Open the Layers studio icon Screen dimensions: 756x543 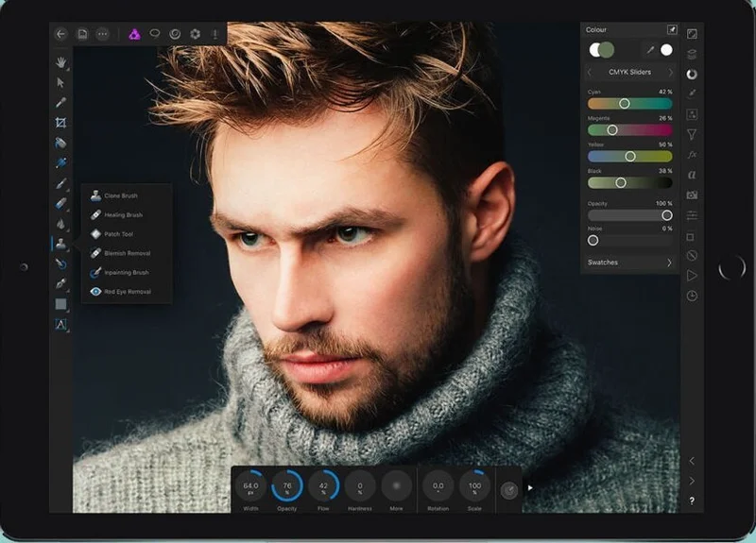click(692, 54)
